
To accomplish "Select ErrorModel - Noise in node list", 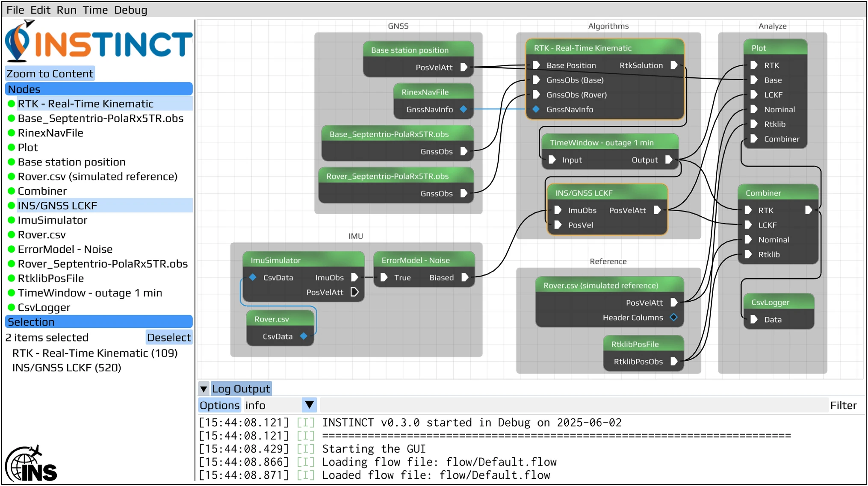I will coord(65,249).
